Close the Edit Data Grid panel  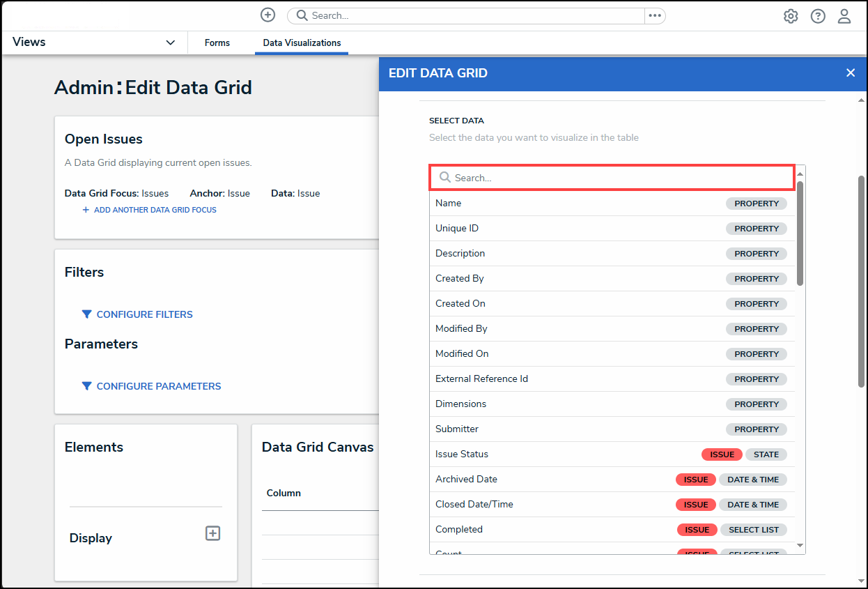coord(850,73)
